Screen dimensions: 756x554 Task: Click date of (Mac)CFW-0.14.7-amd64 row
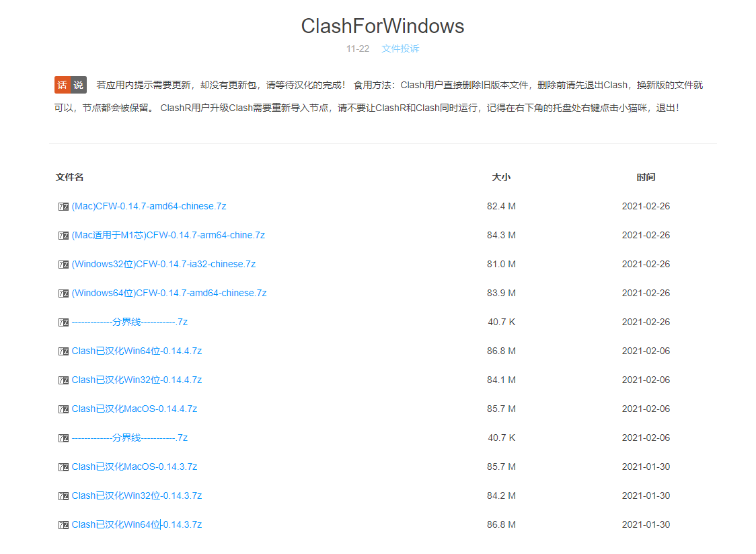646,206
